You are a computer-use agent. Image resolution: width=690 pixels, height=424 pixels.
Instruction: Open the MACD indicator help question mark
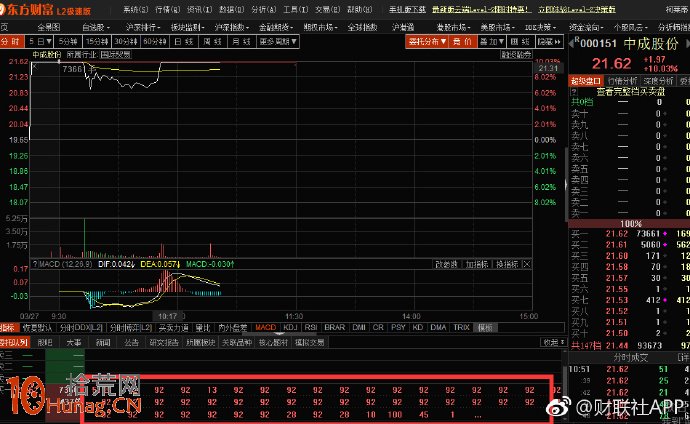tap(35, 264)
